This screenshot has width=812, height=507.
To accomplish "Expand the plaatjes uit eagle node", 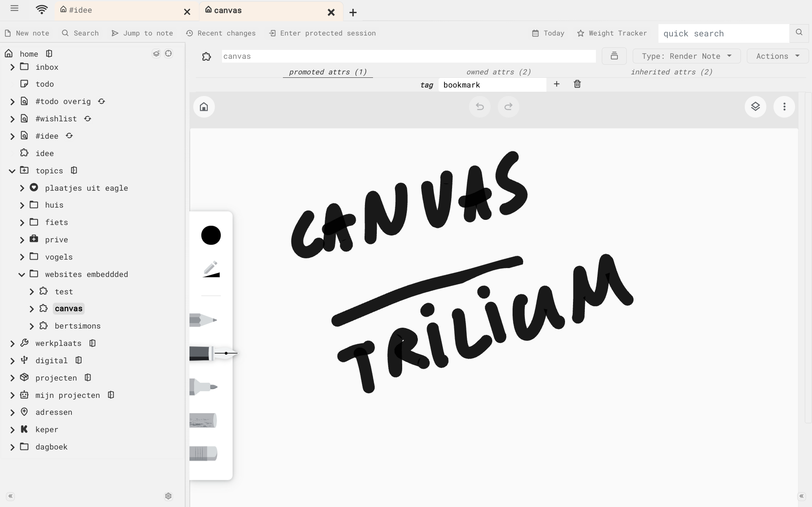I will coord(22,188).
